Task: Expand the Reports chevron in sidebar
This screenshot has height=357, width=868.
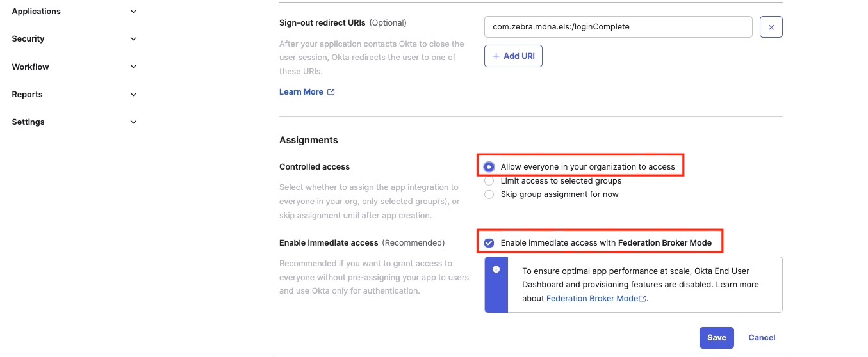Action: pos(133,95)
